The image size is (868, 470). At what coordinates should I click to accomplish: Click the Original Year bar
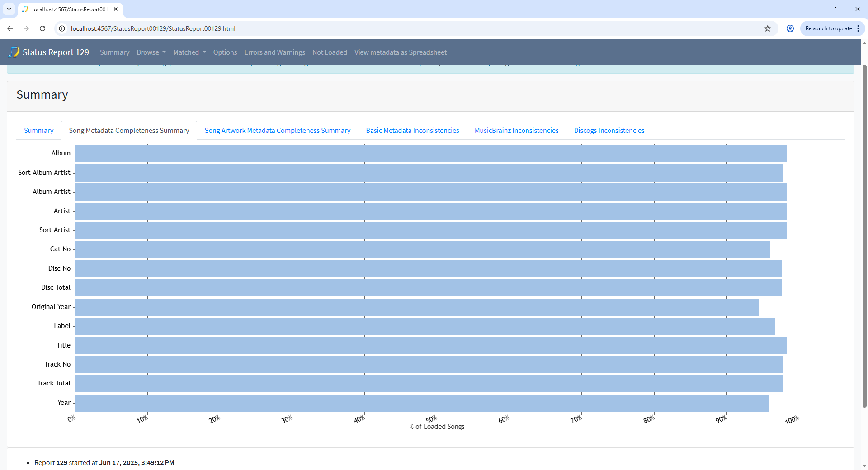coord(417,307)
